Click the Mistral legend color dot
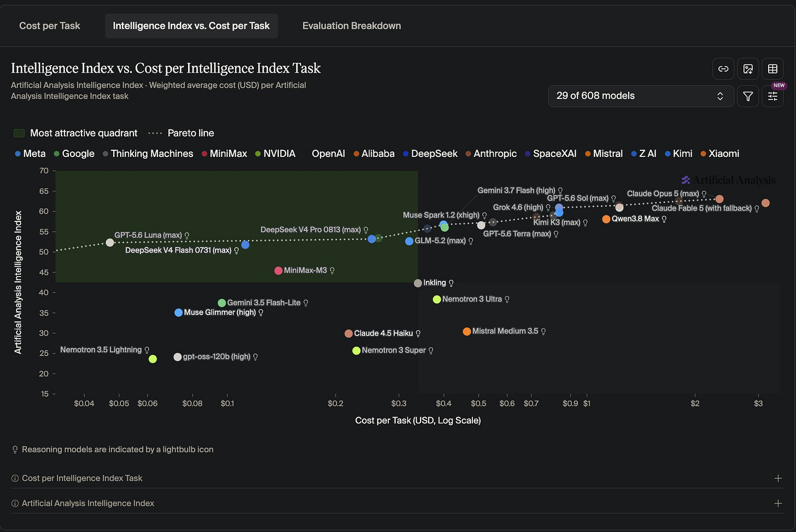Image resolution: width=796 pixels, height=532 pixels. 588,154
